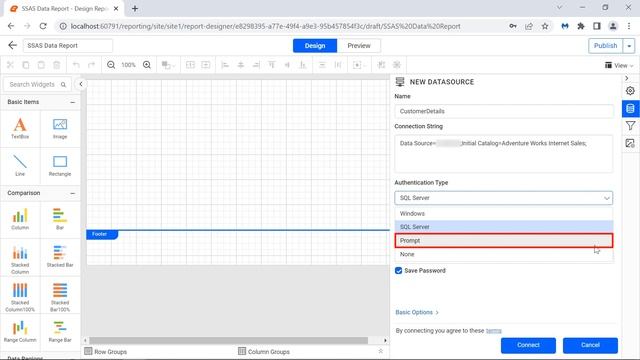640x360 pixels.
Task: Select the Stacked Bar100% widget
Action: [60, 297]
